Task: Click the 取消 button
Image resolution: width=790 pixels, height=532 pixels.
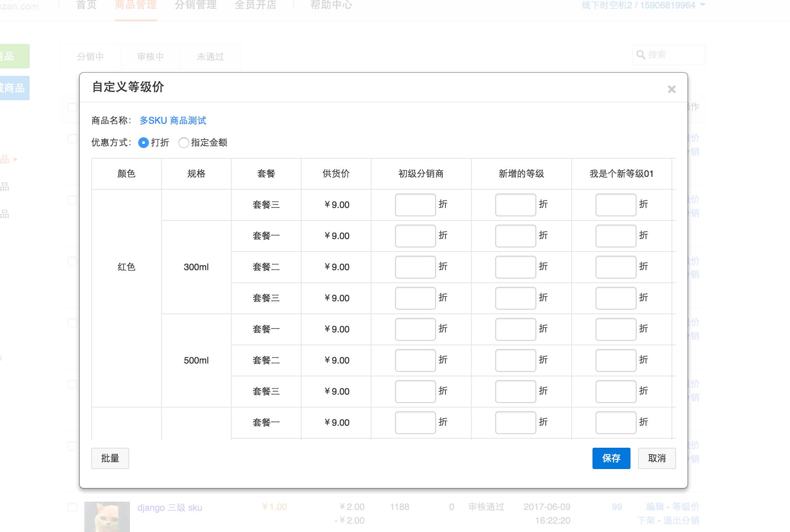Action: coord(657,458)
